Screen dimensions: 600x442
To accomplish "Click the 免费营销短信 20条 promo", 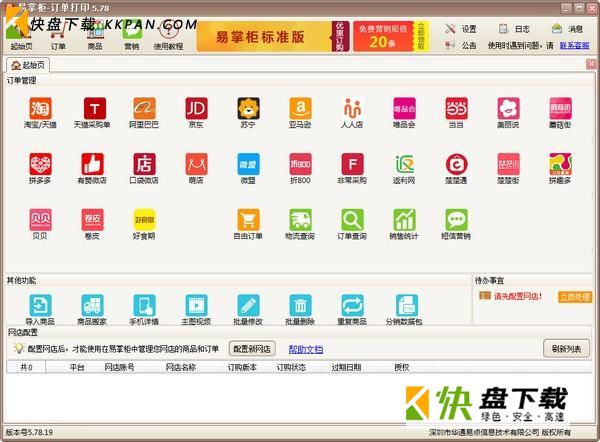I will point(391,36).
